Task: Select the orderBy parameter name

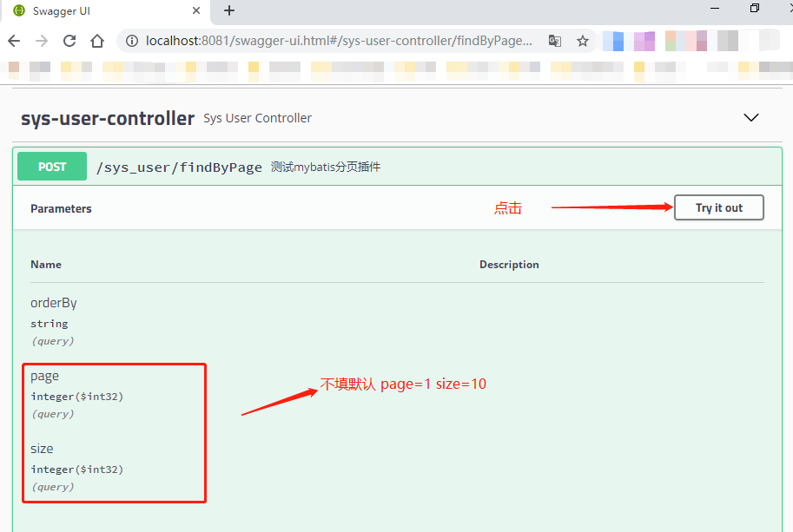Action: (x=54, y=303)
